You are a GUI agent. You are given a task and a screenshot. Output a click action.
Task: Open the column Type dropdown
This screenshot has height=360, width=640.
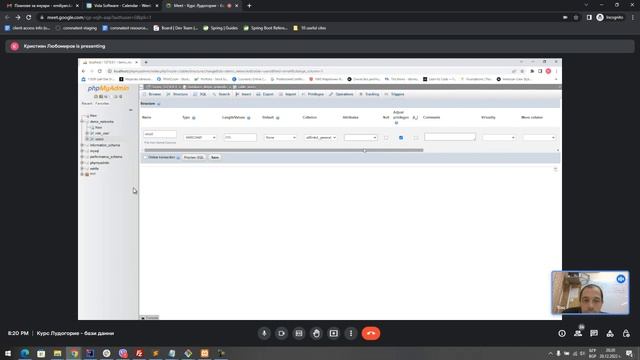pyautogui.click(x=200, y=138)
